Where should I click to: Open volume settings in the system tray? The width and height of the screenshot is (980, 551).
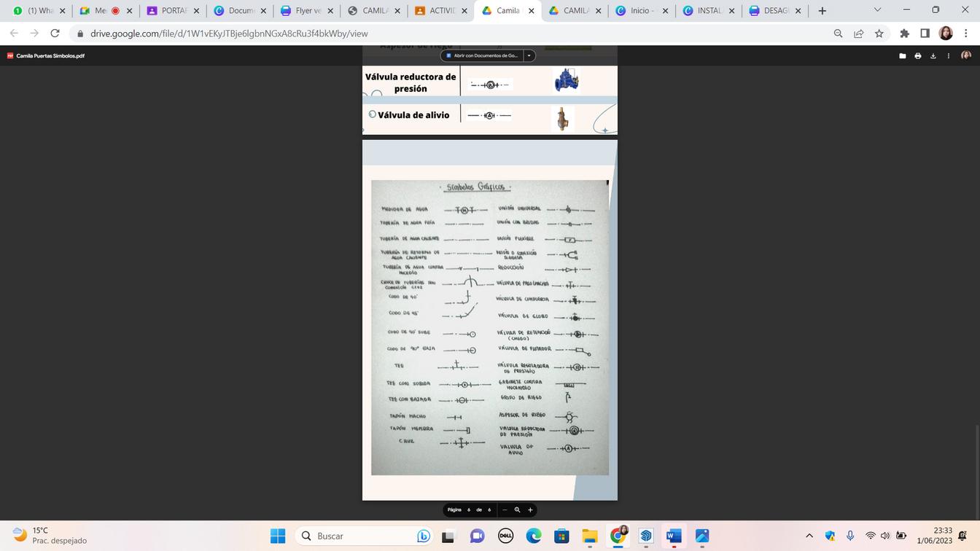[885, 536]
